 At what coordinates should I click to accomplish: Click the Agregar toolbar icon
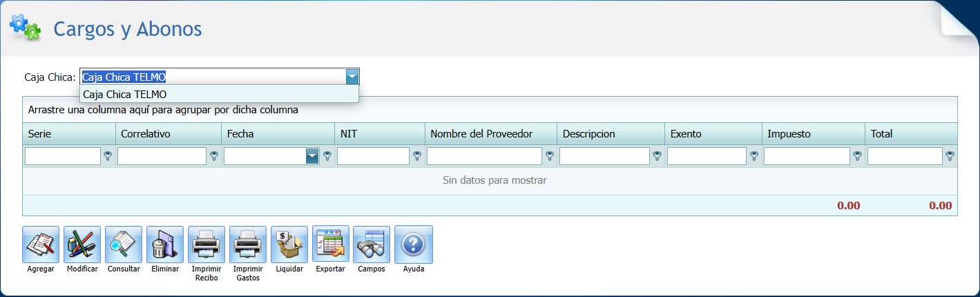pos(41,245)
